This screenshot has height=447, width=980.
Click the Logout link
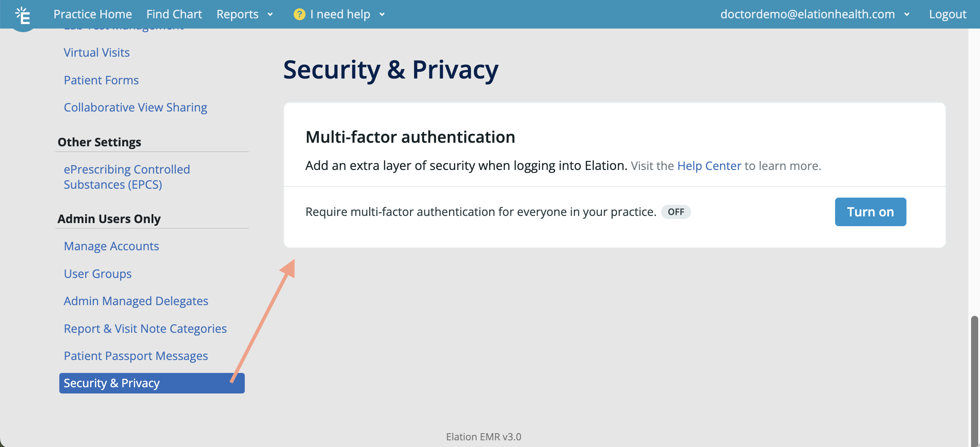pyautogui.click(x=947, y=14)
